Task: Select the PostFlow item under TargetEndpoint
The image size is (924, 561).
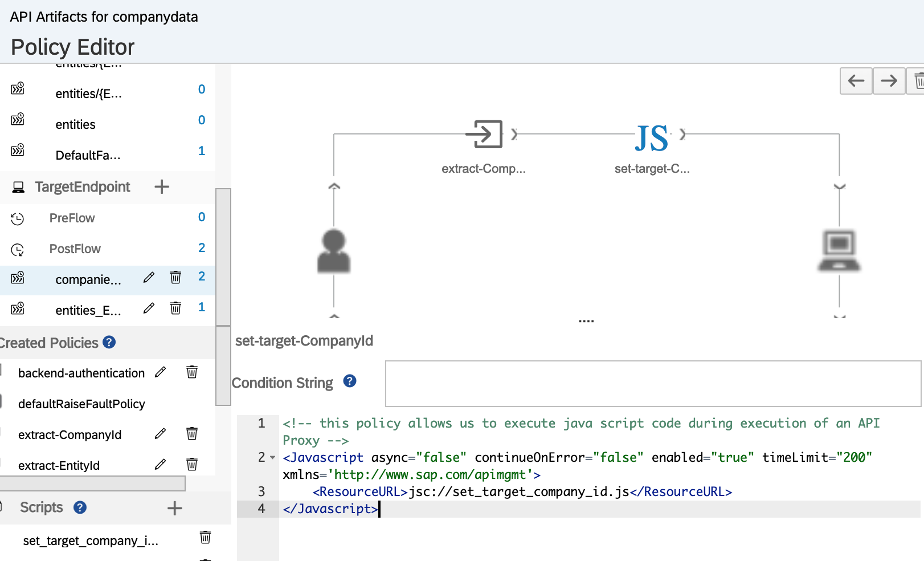Action: (x=75, y=249)
